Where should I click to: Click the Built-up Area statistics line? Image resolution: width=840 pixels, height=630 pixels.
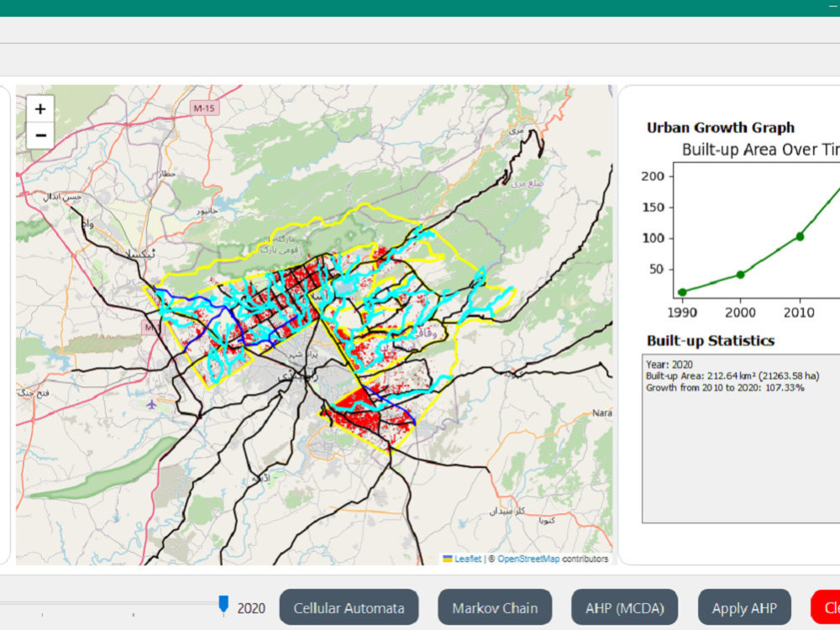(732, 376)
